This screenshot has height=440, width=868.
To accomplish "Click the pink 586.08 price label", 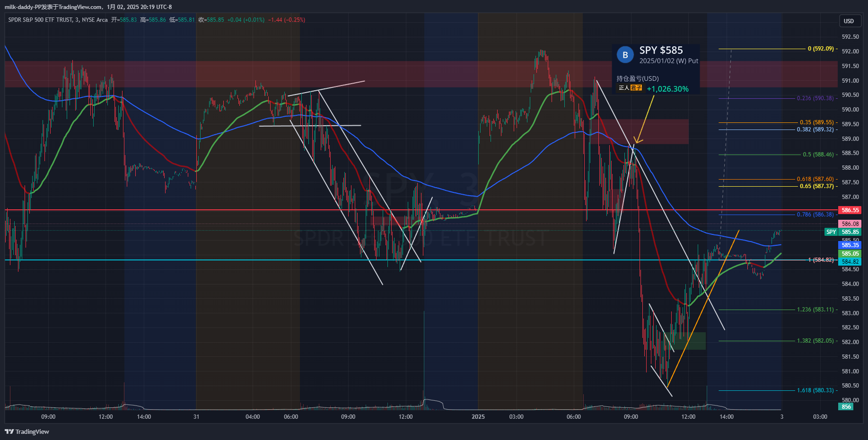I will [x=850, y=224].
